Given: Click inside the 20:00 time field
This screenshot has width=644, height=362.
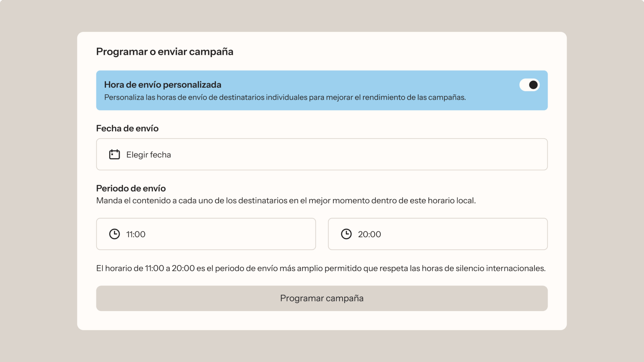Looking at the screenshot, I should click(438, 234).
